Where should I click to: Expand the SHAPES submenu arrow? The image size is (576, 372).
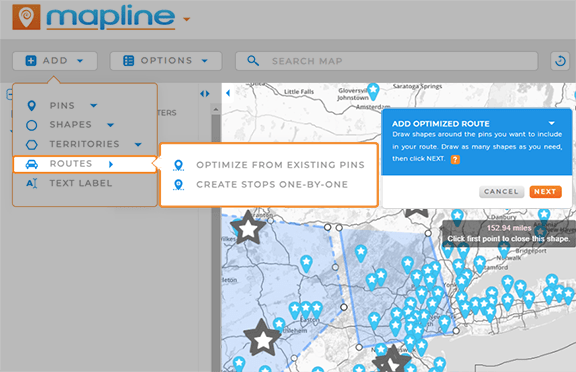coord(111,125)
